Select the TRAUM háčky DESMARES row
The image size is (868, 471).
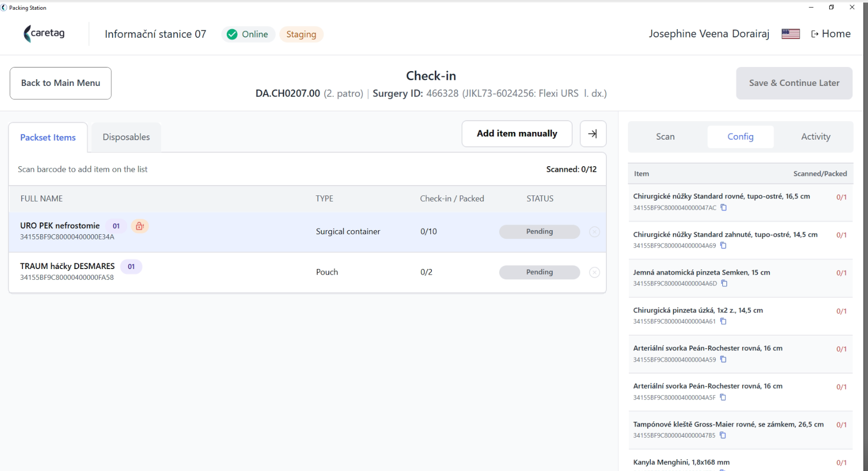308,273
